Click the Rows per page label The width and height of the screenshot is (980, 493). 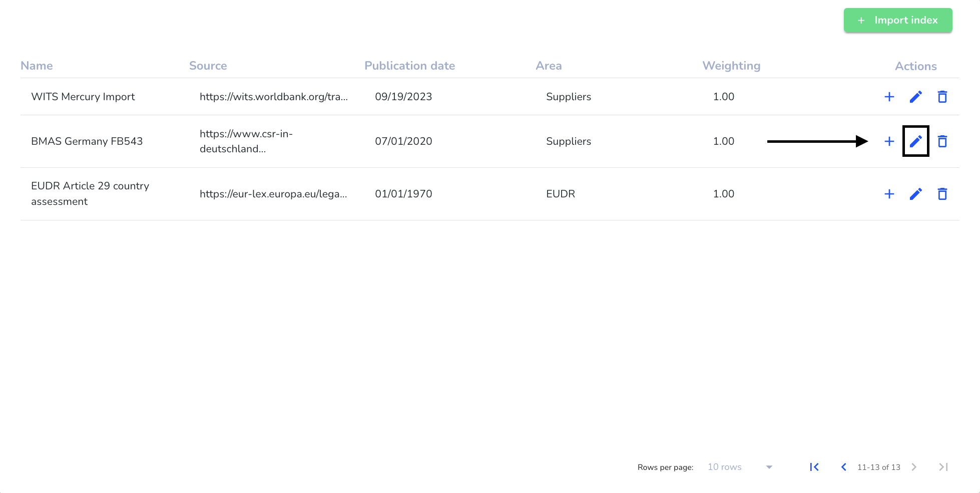665,467
